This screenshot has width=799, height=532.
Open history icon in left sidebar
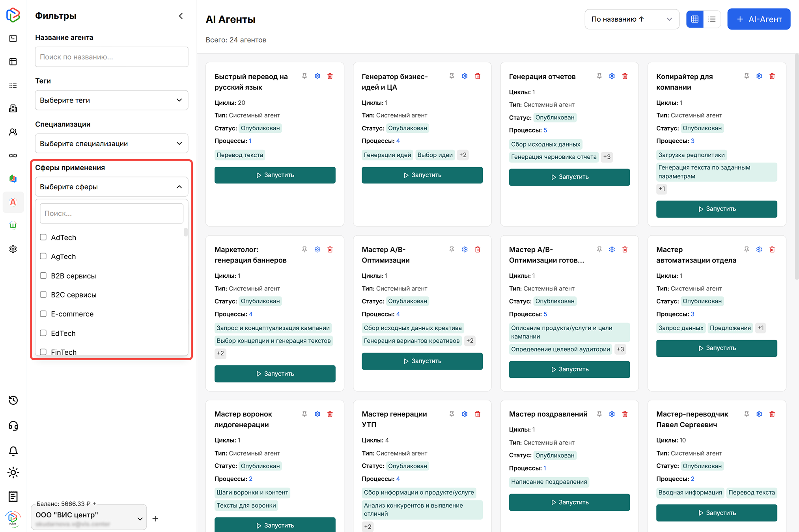(x=13, y=400)
